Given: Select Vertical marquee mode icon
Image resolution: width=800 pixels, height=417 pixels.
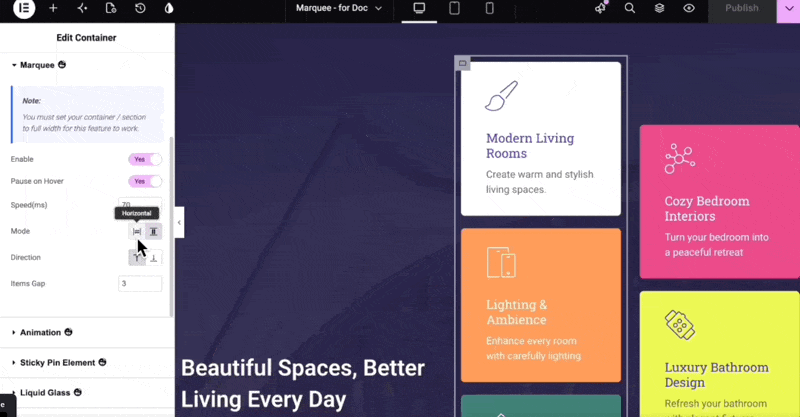Looking at the screenshot, I should (x=154, y=232).
